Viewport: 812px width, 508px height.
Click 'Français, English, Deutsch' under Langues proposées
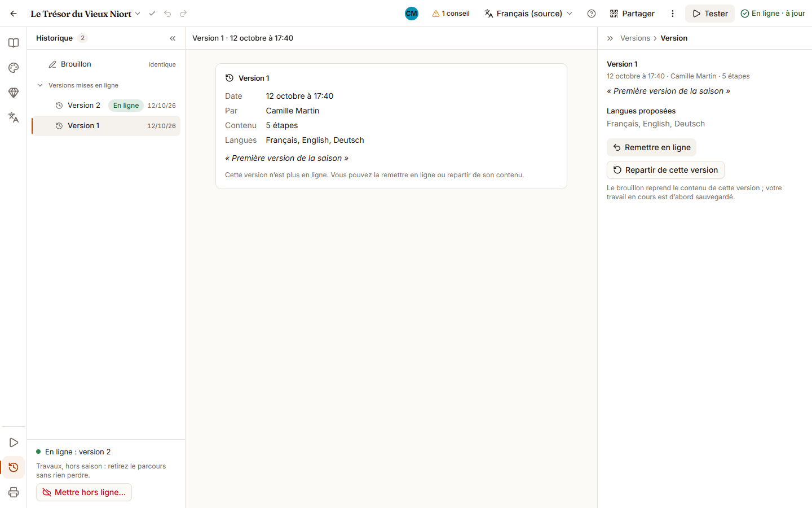pyautogui.click(x=656, y=124)
